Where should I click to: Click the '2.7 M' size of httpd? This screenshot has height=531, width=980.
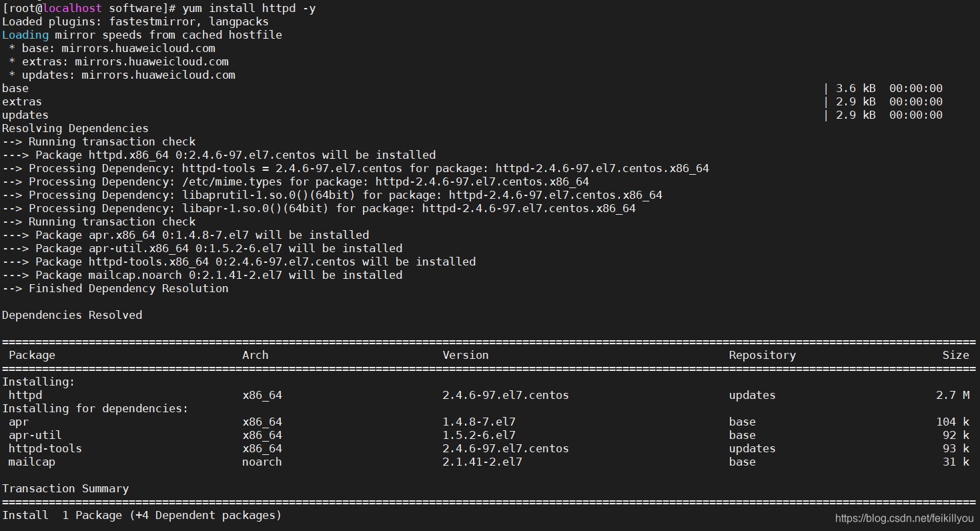pyautogui.click(x=953, y=395)
